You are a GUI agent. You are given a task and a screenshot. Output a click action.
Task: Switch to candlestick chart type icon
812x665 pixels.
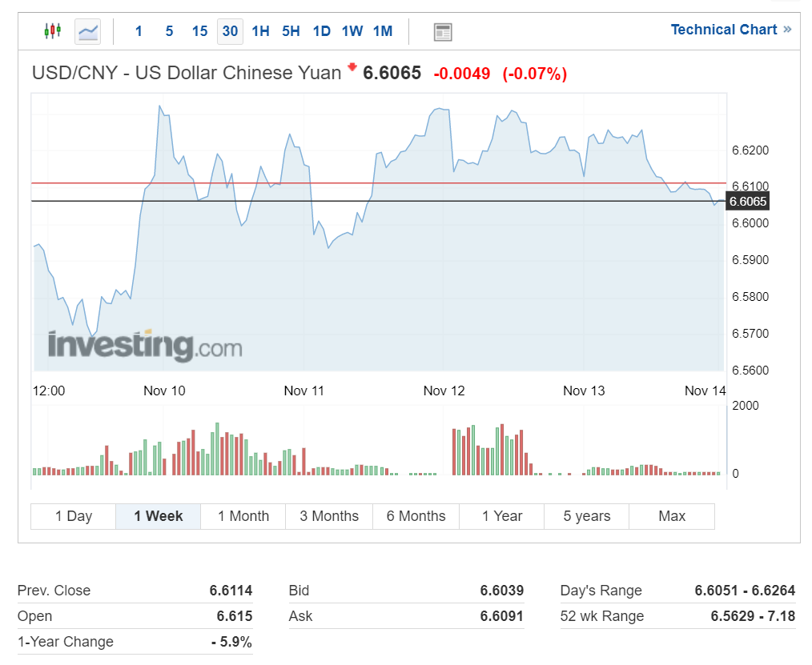52,31
